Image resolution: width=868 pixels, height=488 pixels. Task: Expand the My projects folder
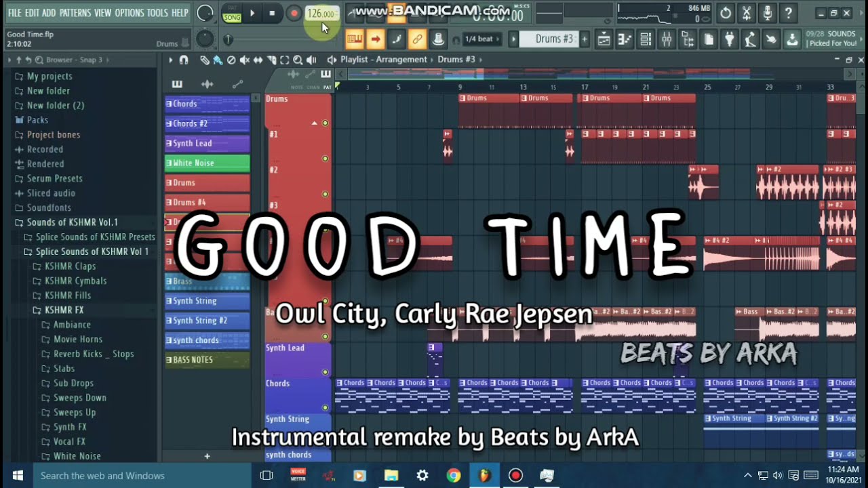coord(43,76)
